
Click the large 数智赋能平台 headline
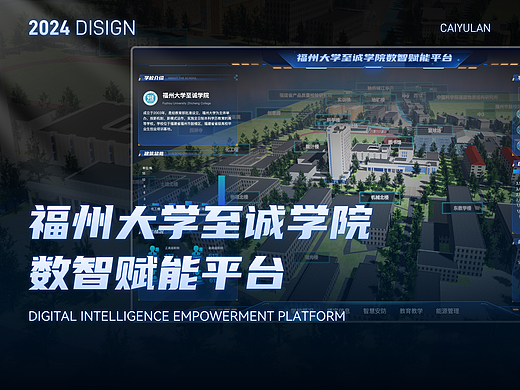click(x=157, y=272)
